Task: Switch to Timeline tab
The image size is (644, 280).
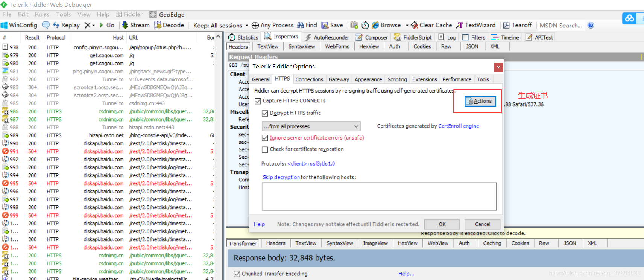Action: click(x=505, y=37)
